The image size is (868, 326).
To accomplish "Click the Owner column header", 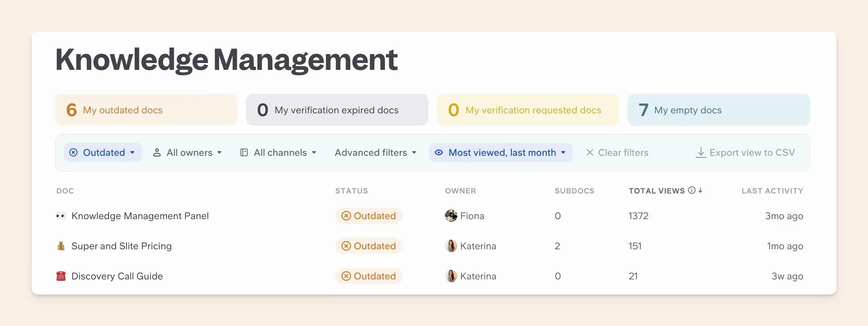I will [460, 191].
